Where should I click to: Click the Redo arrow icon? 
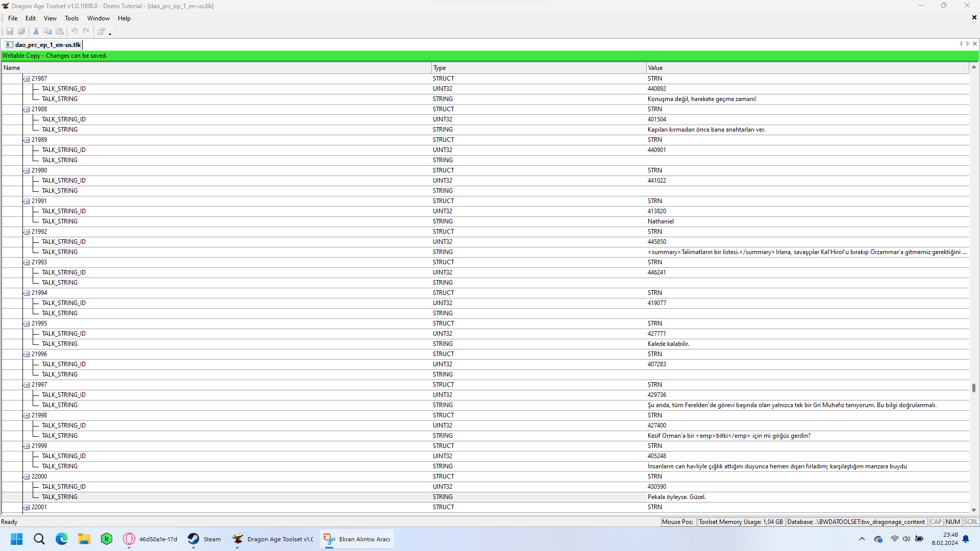[86, 32]
